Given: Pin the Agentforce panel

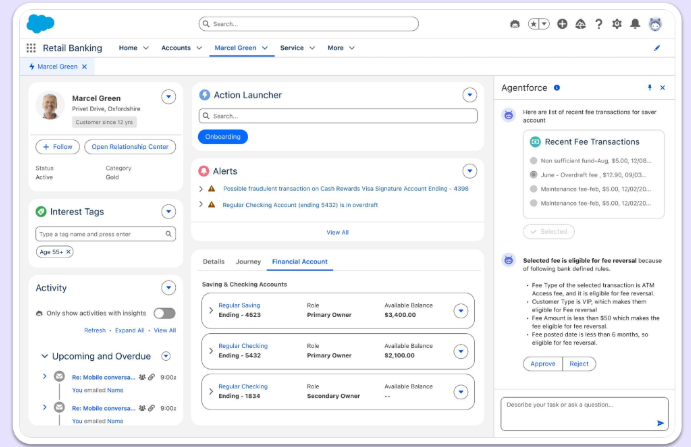Looking at the screenshot, I should 650,88.
